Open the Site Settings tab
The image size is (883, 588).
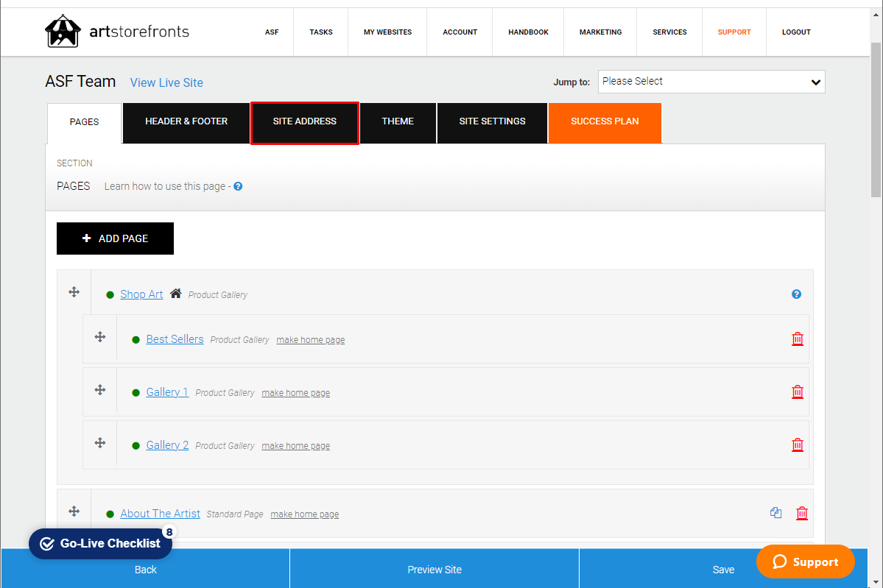click(492, 123)
